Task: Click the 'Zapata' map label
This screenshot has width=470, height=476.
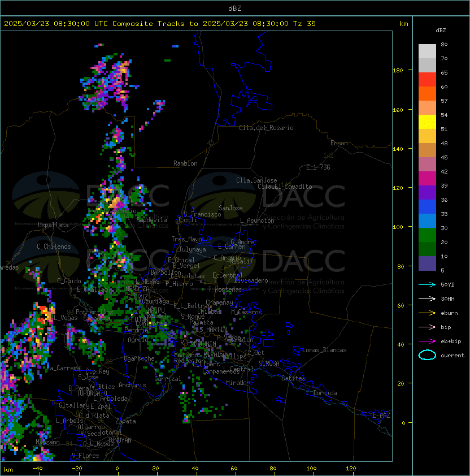Action: 125,421
